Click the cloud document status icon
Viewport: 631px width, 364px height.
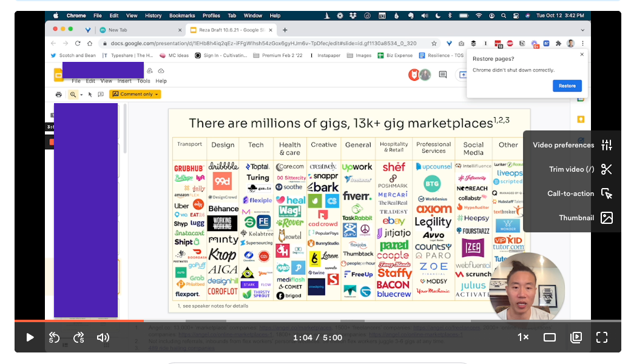click(161, 71)
